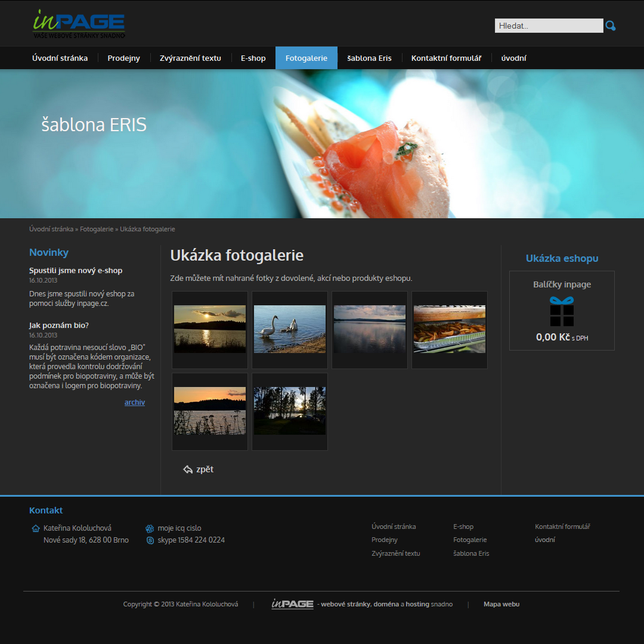Click the Skype icon in footer

[150, 540]
